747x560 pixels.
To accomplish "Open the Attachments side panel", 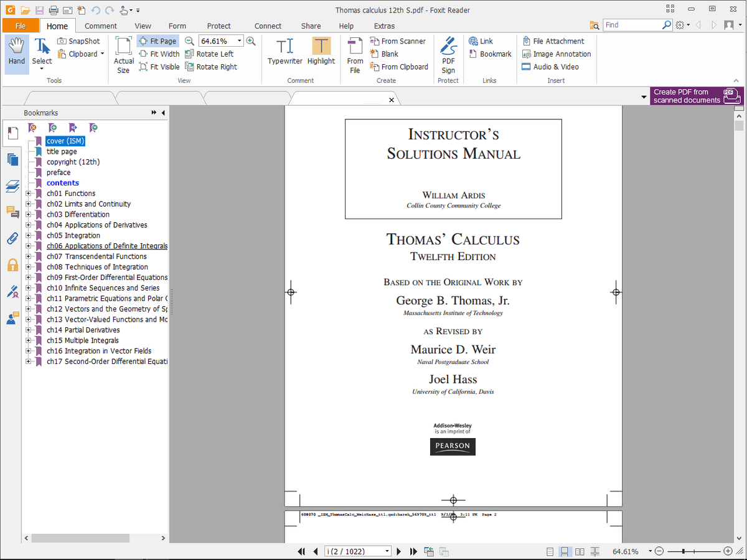I will (x=12, y=238).
